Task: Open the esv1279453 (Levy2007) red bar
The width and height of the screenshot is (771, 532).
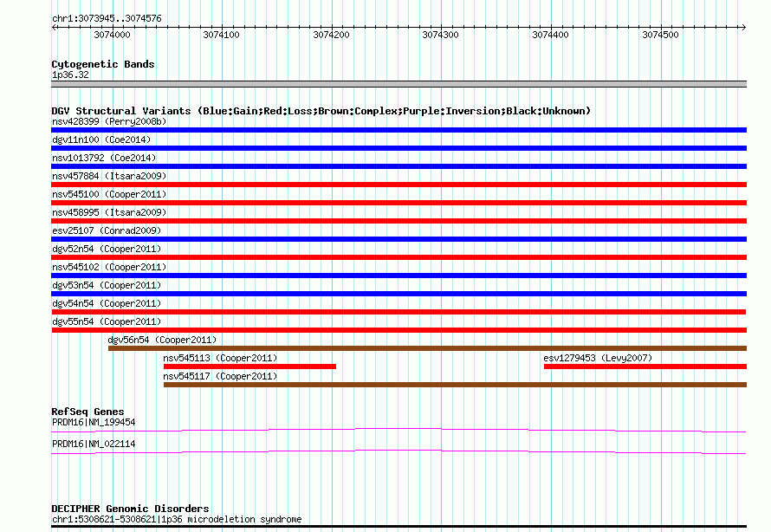Action: click(x=645, y=367)
